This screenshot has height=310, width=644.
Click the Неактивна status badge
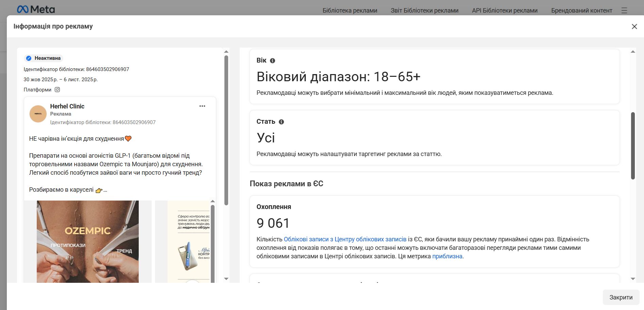point(44,58)
